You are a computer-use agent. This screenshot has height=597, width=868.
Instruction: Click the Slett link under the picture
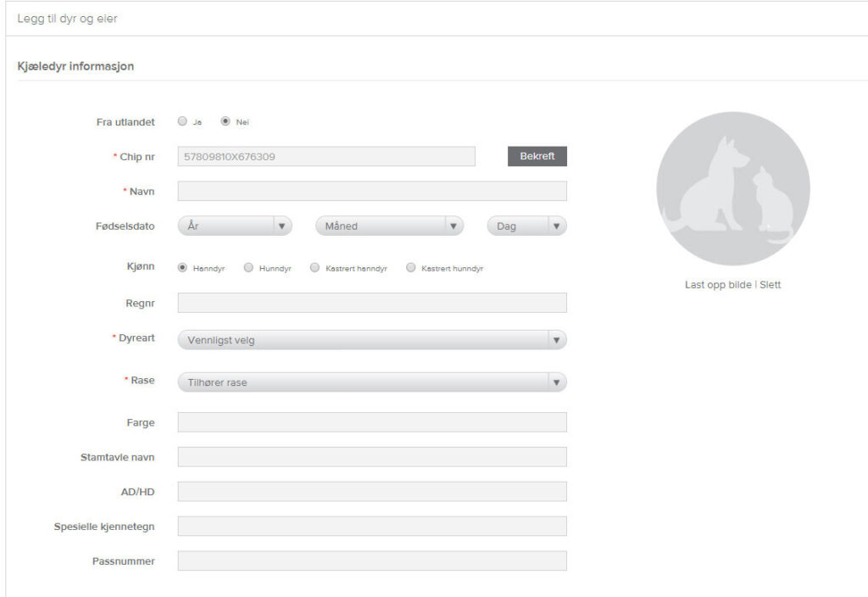(770, 285)
